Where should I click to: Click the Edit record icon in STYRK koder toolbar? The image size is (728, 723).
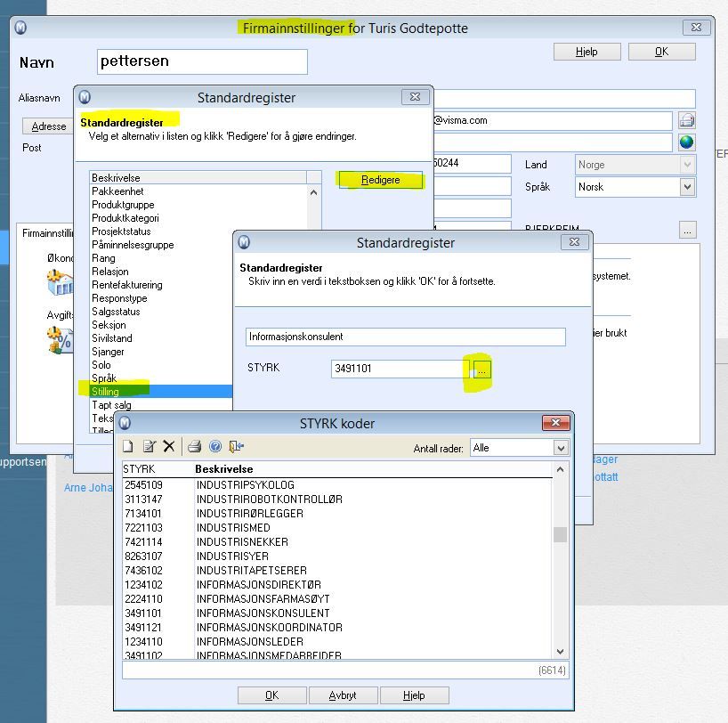pos(149,446)
